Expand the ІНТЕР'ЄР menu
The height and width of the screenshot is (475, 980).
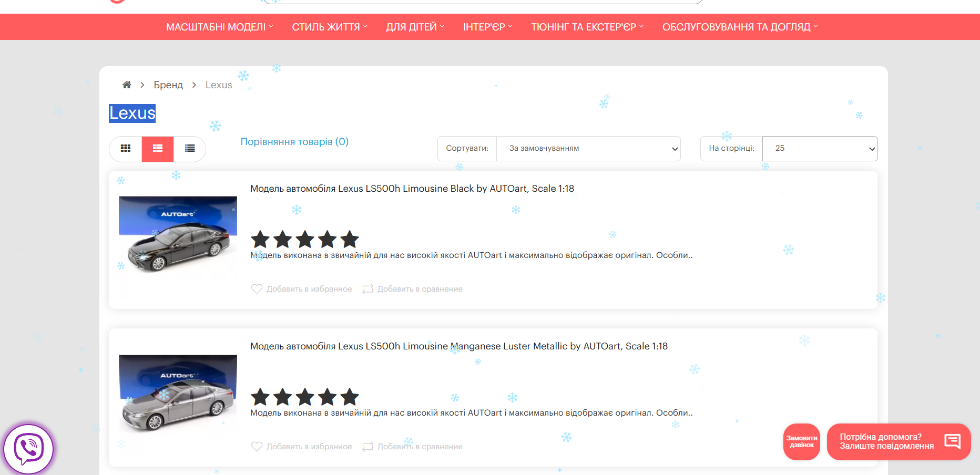coord(488,27)
